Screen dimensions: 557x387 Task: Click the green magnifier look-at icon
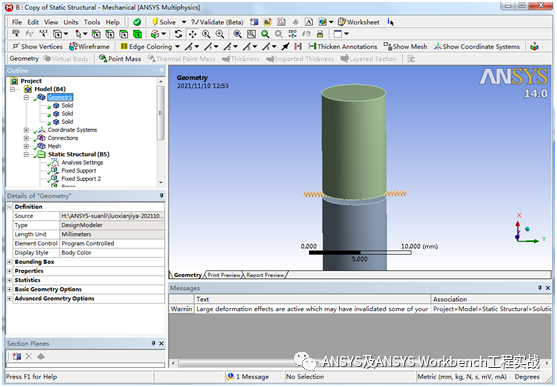(x=265, y=34)
